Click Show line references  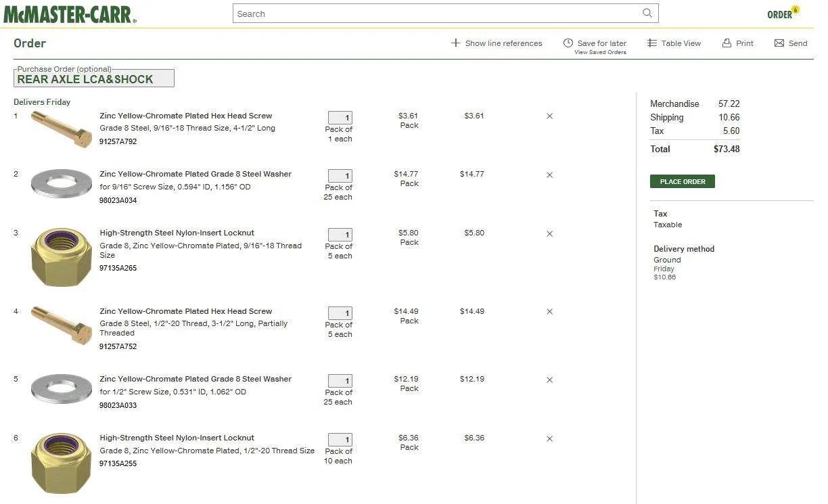pos(503,43)
